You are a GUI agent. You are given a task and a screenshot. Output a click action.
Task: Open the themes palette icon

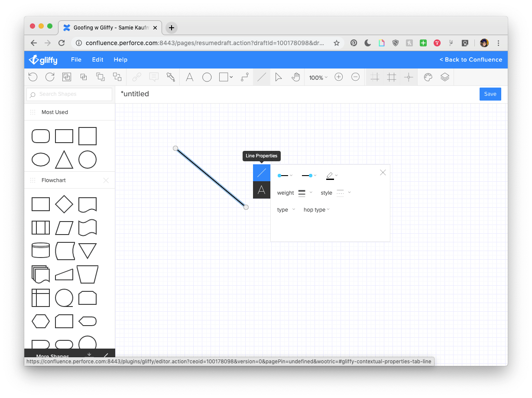(428, 77)
